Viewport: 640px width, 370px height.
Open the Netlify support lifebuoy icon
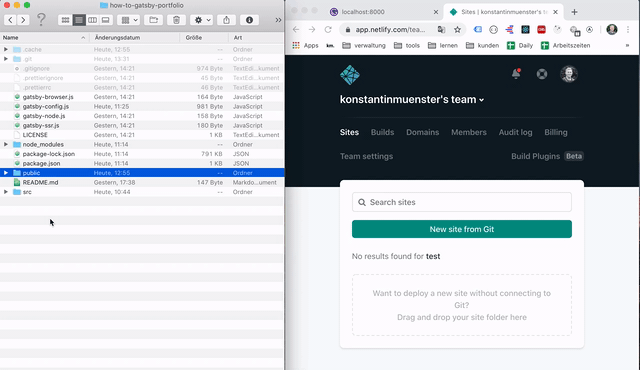542,74
